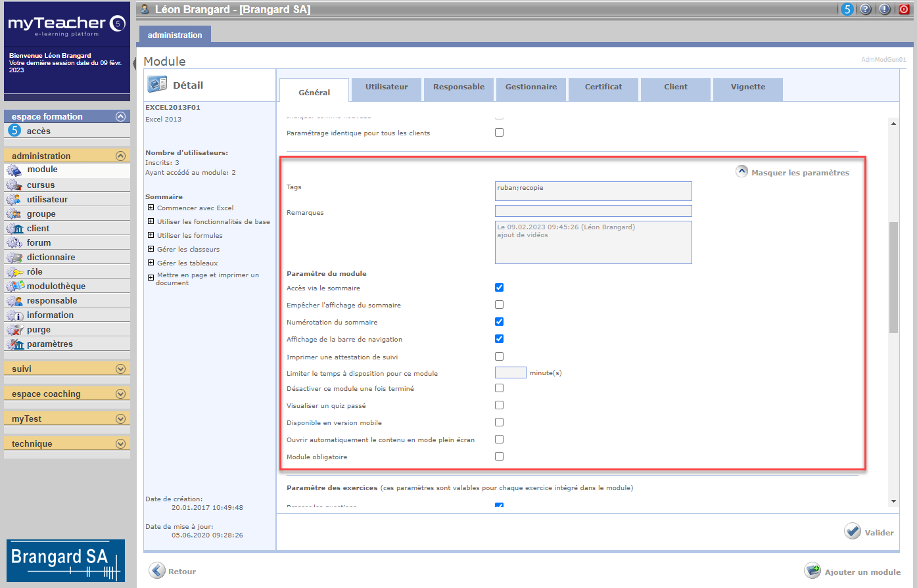Screen dimensions: 917x588
Task: Click the Valider checkmark icon
Action: point(853,531)
